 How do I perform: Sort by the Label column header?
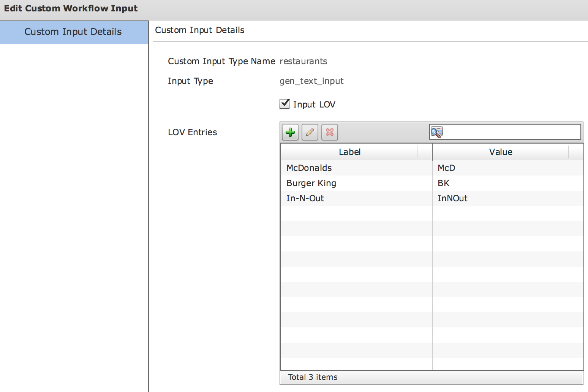click(x=349, y=152)
